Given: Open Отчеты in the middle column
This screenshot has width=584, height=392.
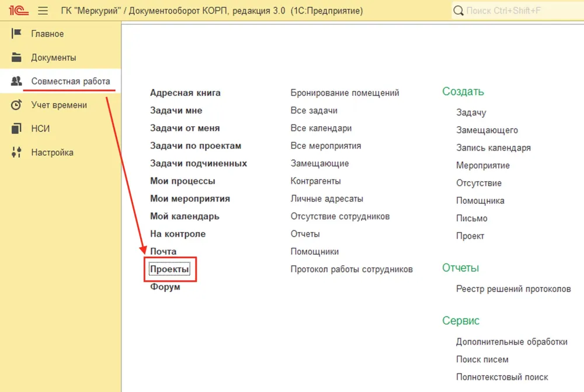Looking at the screenshot, I should pyautogui.click(x=305, y=234).
